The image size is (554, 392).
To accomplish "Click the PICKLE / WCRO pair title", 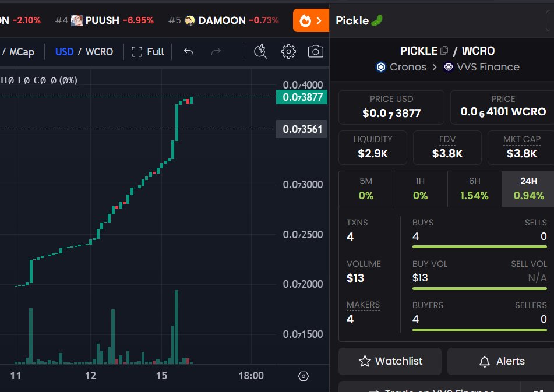I will pyautogui.click(x=447, y=51).
